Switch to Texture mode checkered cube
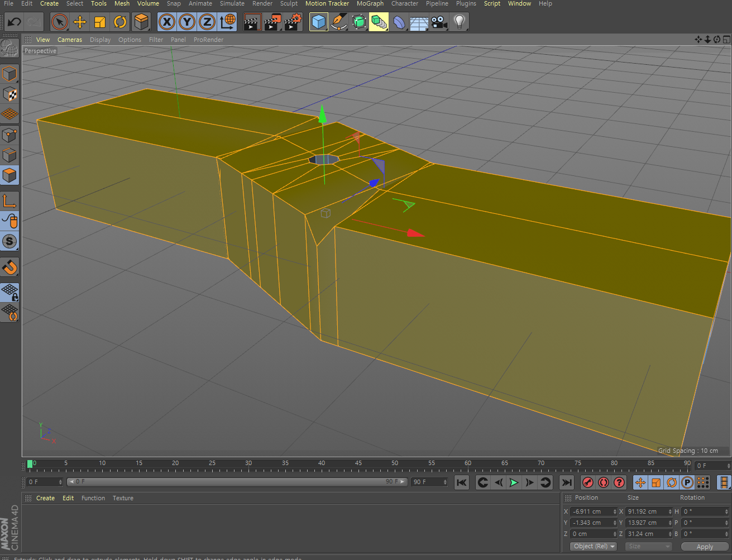732x560 pixels. click(10, 94)
